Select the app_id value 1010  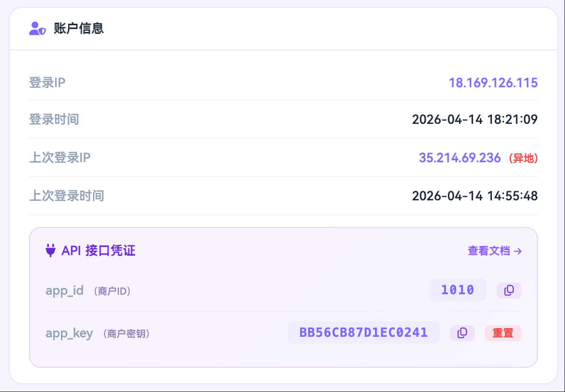point(457,290)
